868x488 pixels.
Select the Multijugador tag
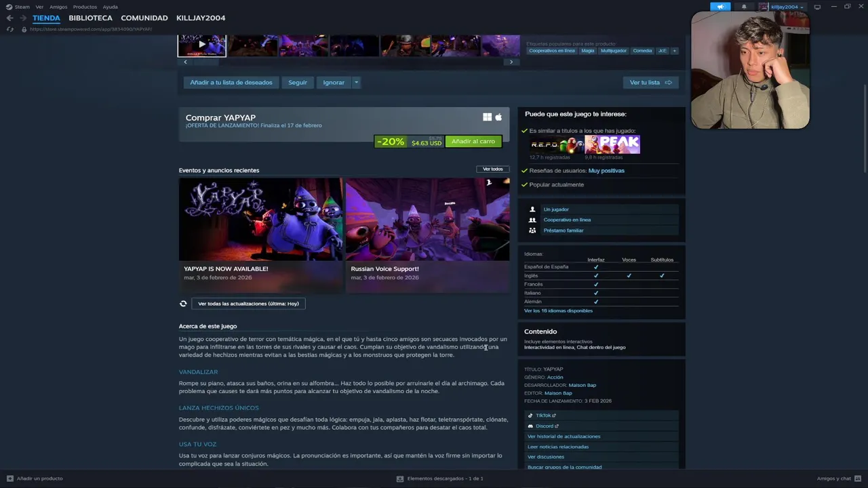point(614,51)
